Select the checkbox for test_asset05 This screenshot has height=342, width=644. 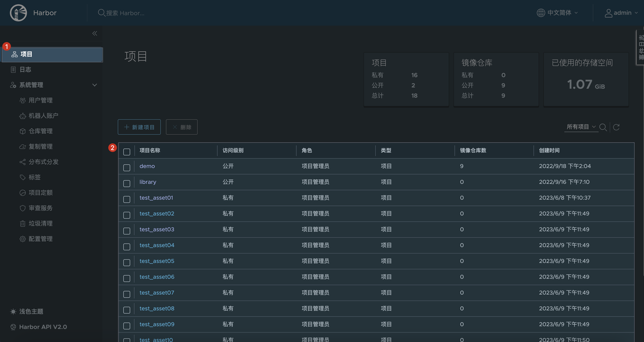click(127, 262)
